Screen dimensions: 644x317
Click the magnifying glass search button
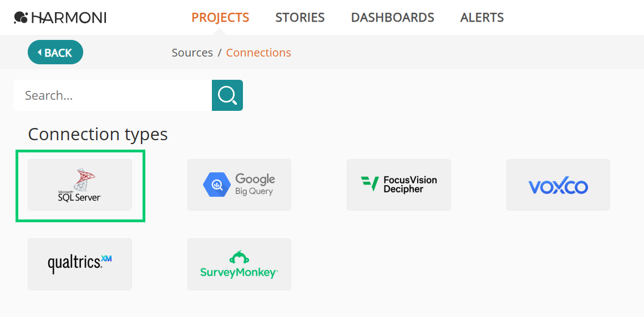[x=227, y=95]
